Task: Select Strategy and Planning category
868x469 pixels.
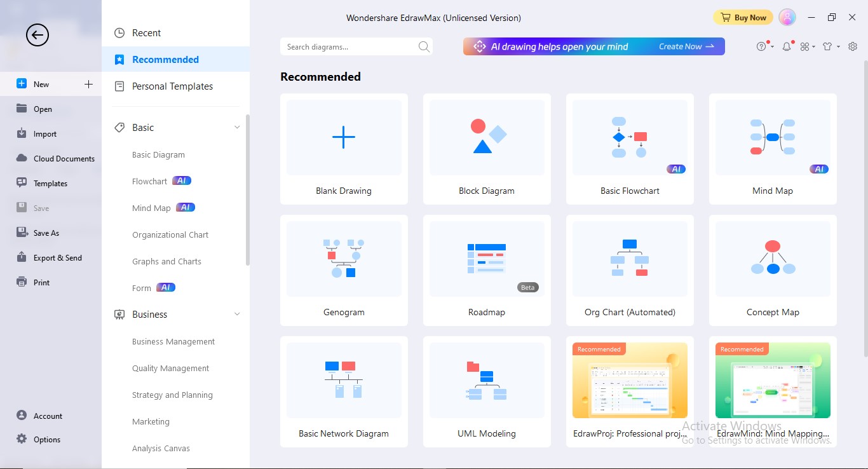Action: 172,395
